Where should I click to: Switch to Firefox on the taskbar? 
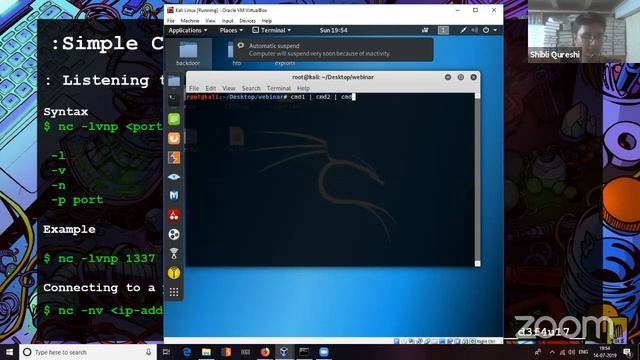click(265, 352)
